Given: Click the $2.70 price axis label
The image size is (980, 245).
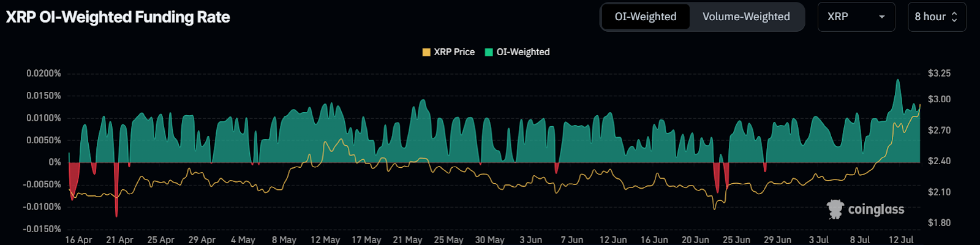Looking at the screenshot, I should pos(939,130).
